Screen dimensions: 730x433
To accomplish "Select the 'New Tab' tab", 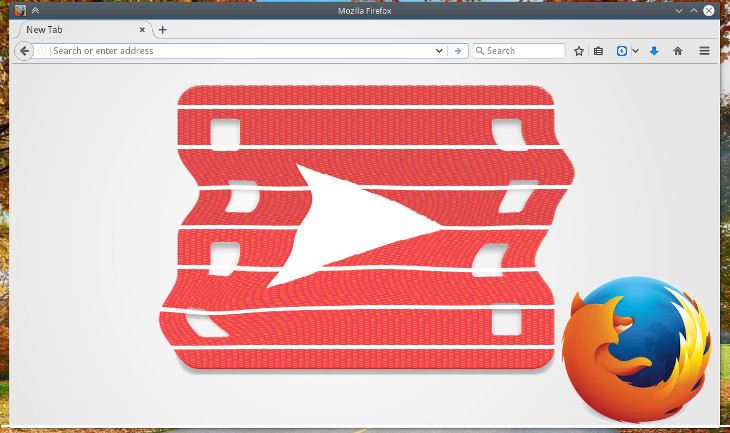I will click(x=84, y=30).
